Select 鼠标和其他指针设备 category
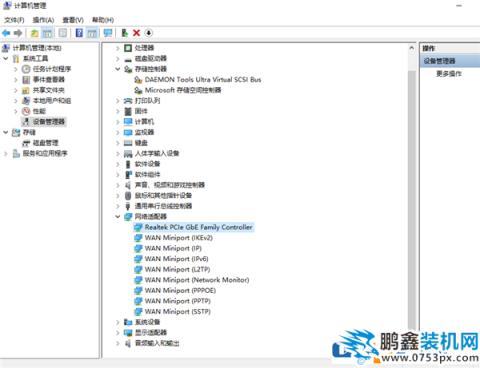 163,196
